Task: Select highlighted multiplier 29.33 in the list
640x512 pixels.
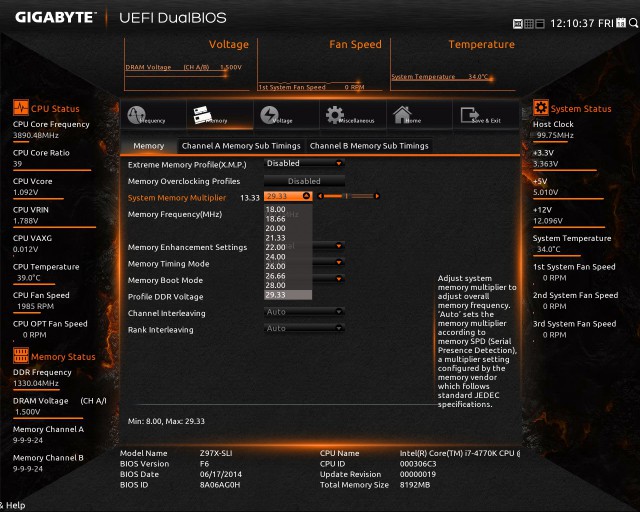Action: tap(288, 295)
